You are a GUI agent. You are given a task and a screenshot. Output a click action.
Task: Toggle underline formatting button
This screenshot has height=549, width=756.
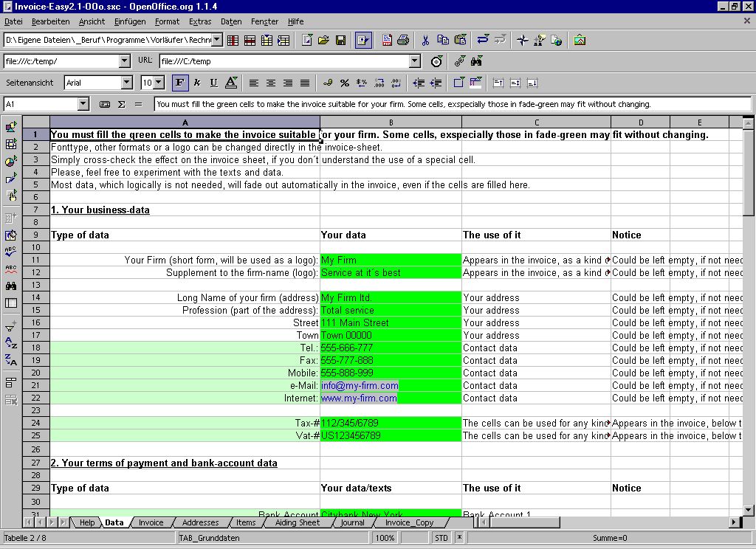click(x=214, y=83)
